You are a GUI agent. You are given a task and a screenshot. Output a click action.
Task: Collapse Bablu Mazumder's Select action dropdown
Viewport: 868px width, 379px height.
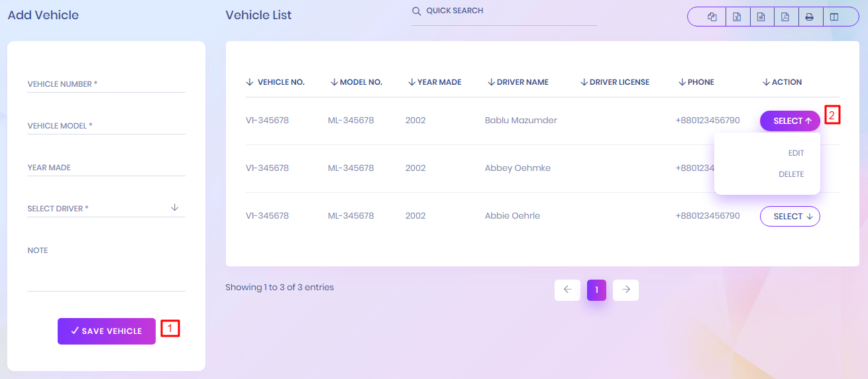790,121
